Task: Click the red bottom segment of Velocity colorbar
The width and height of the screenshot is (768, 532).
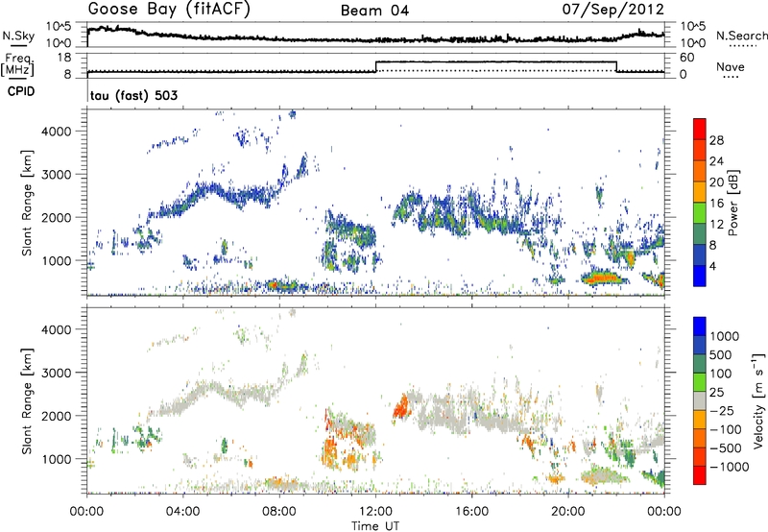Action: tap(700, 475)
